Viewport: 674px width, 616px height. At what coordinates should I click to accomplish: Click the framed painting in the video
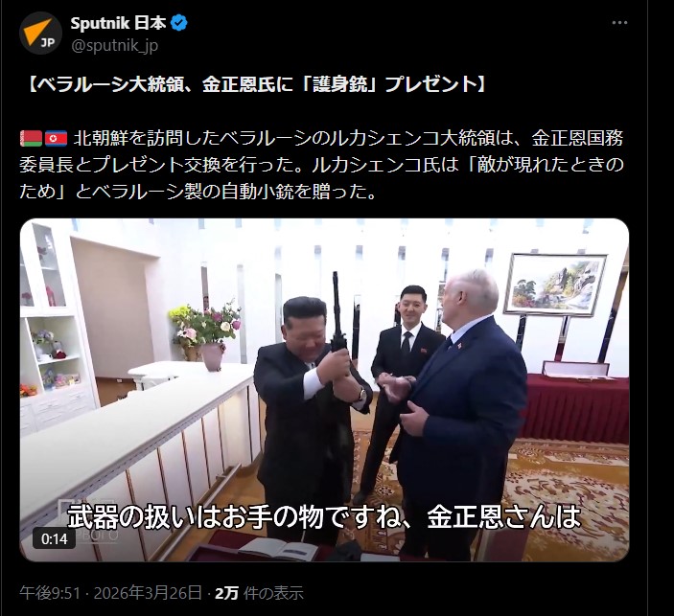[x=555, y=285]
